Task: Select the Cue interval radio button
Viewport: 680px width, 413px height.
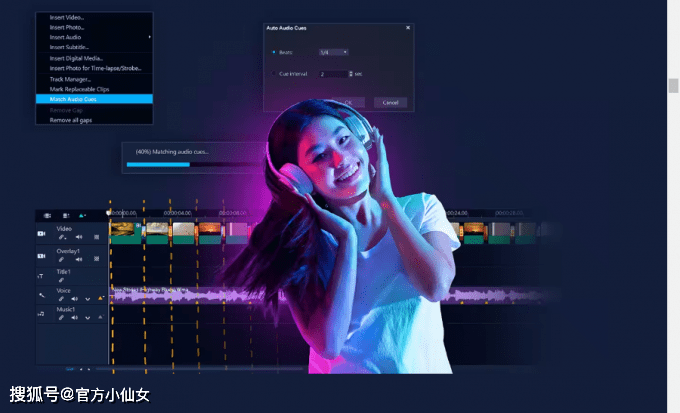Action: pos(274,73)
